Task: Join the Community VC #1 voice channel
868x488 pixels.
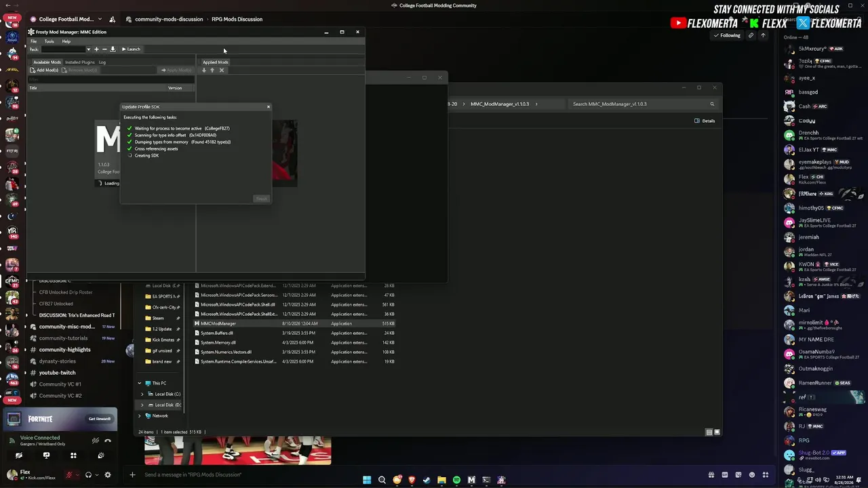Action: pyautogui.click(x=60, y=384)
